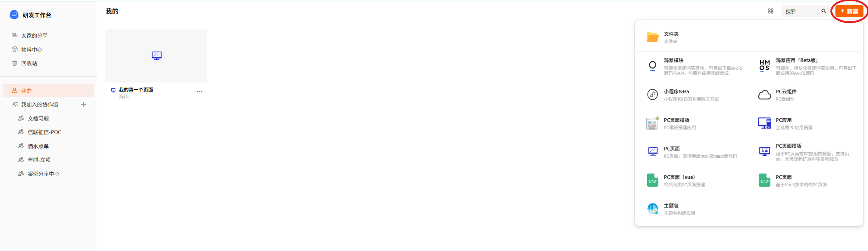Select the PC云组件 cloud icon
The image size is (868, 251).
click(764, 95)
